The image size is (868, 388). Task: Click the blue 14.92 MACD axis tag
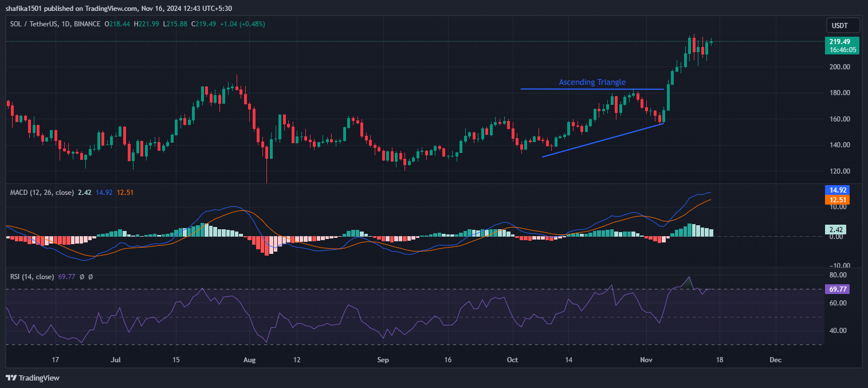(836, 190)
